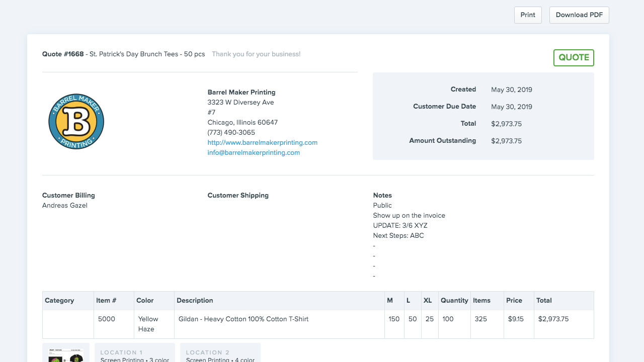The image size is (644, 362).
Task: Select the Created date May 30, 2019
Action: pos(511,89)
